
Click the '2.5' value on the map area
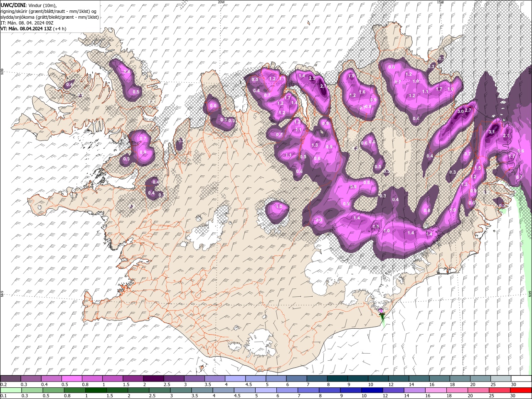pos(313,78)
